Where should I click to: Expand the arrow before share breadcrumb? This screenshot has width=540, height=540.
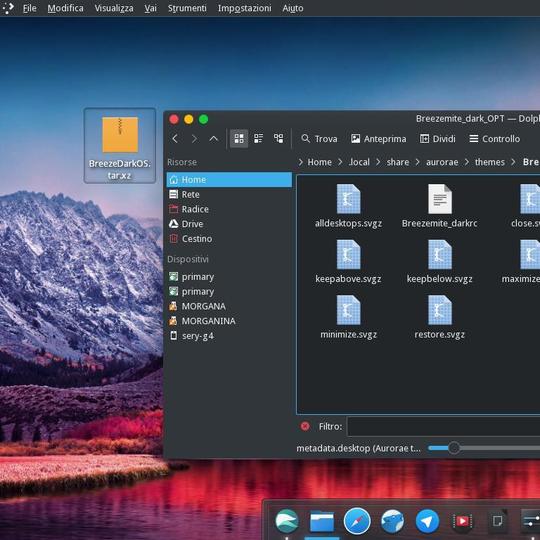click(378, 162)
